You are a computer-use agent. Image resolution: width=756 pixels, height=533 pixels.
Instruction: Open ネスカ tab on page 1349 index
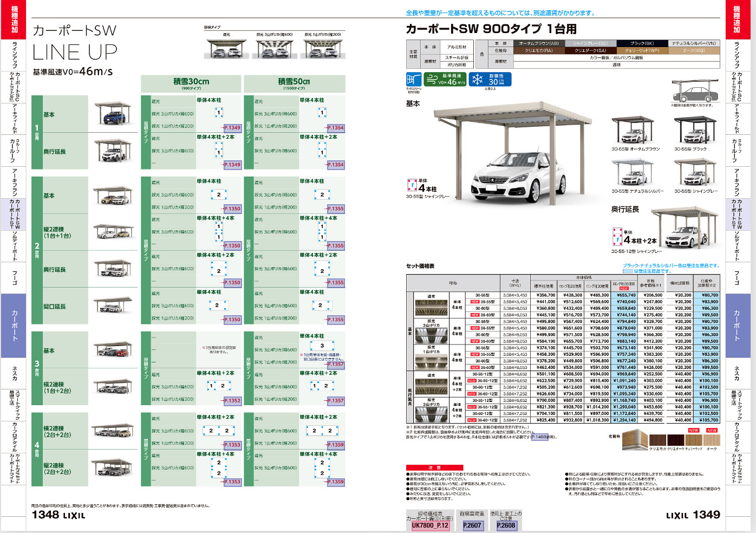click(x=737, y=374)
